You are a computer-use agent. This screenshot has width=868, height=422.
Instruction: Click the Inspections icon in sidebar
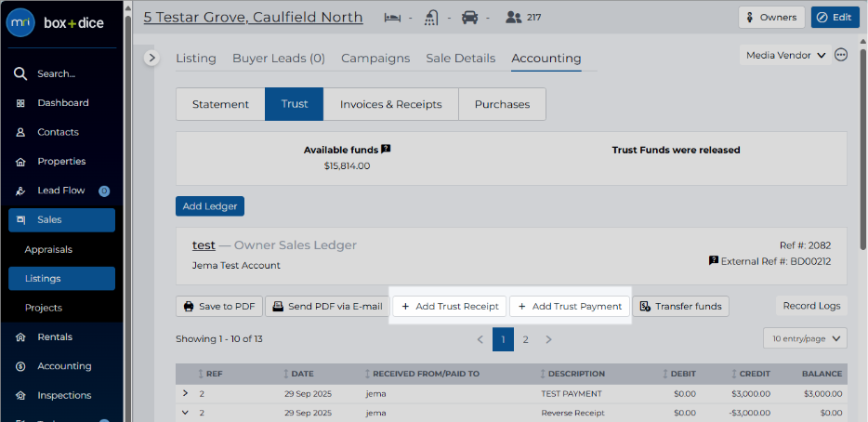tap(20, 395)
